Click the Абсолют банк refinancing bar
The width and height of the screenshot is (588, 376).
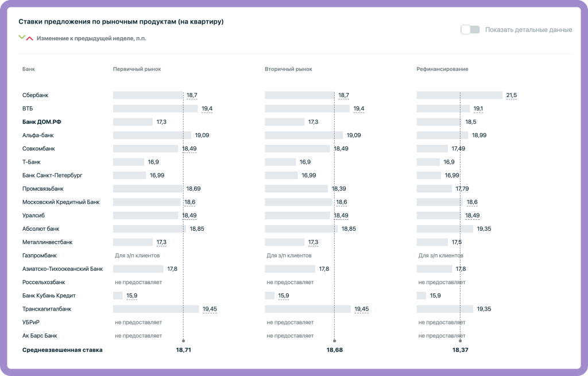point(445,228)
